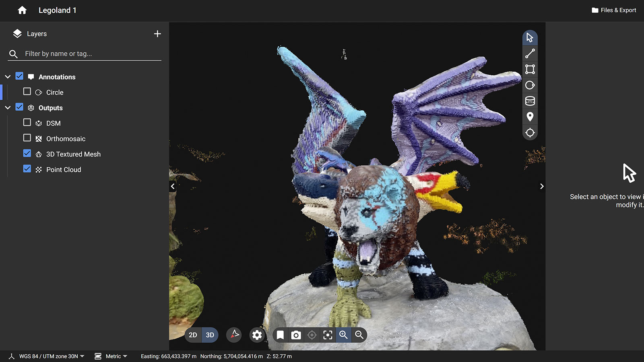Select the Circle annotation tool
This screenshot has height=362, width=644.
click(x=530, y=85)
